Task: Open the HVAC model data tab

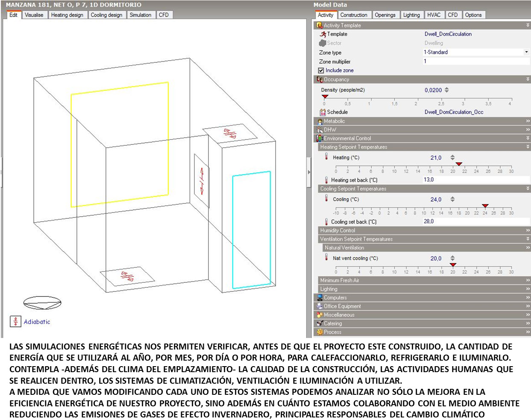Action: point(434,15)
